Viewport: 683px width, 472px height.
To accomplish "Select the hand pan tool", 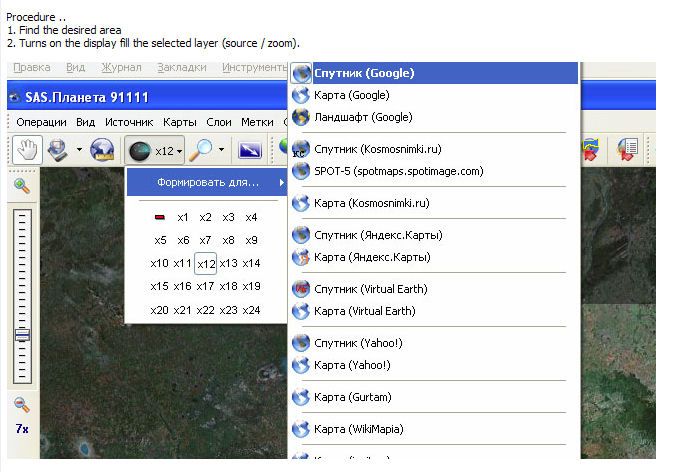I will [27, 150].
